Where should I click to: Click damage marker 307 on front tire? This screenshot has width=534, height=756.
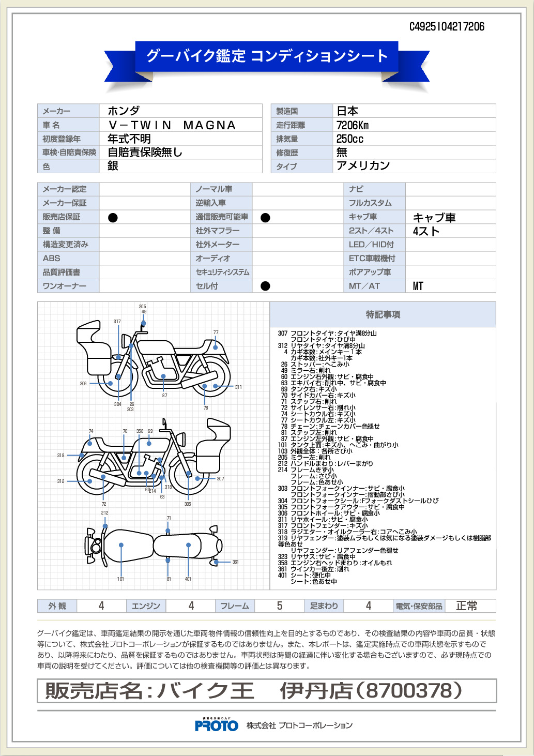point(197,479)
